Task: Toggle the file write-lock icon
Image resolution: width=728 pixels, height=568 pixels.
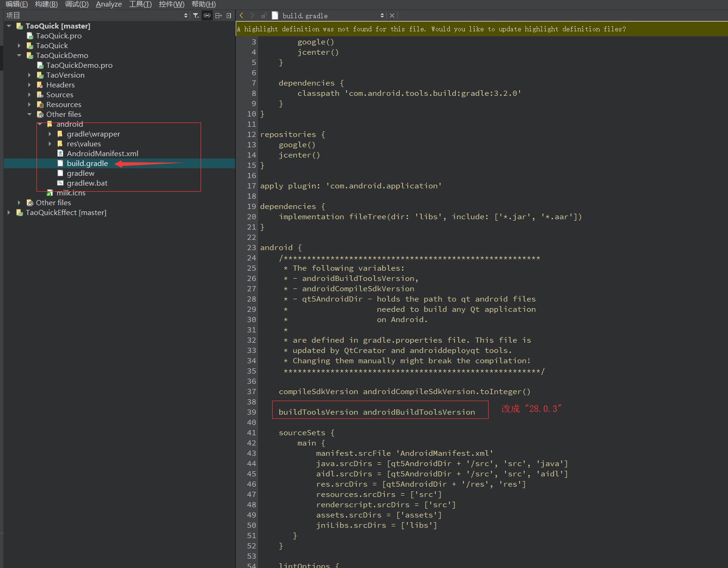Action: [264, 15]
